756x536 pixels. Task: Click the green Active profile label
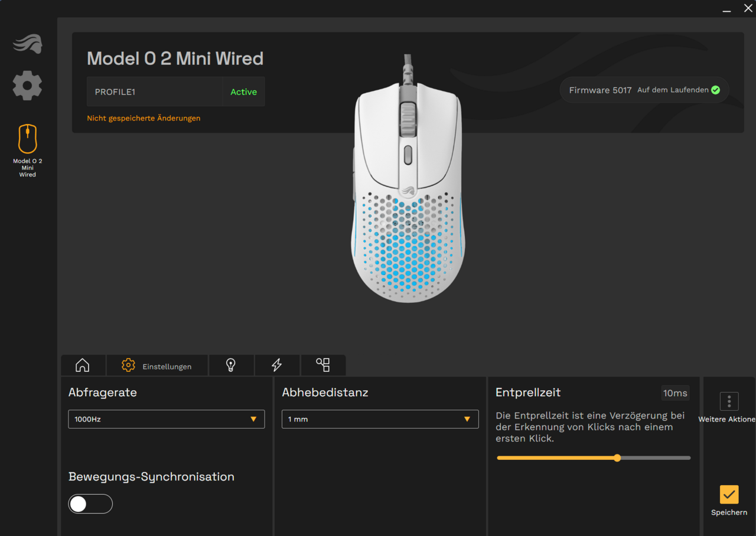(243, 92)
